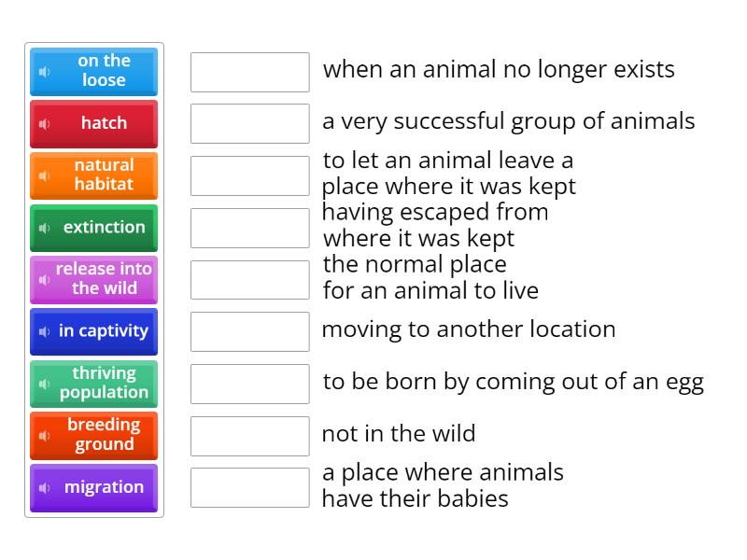
Task: Play audio for 'in captivity' tile
Action: pos(44,332)
